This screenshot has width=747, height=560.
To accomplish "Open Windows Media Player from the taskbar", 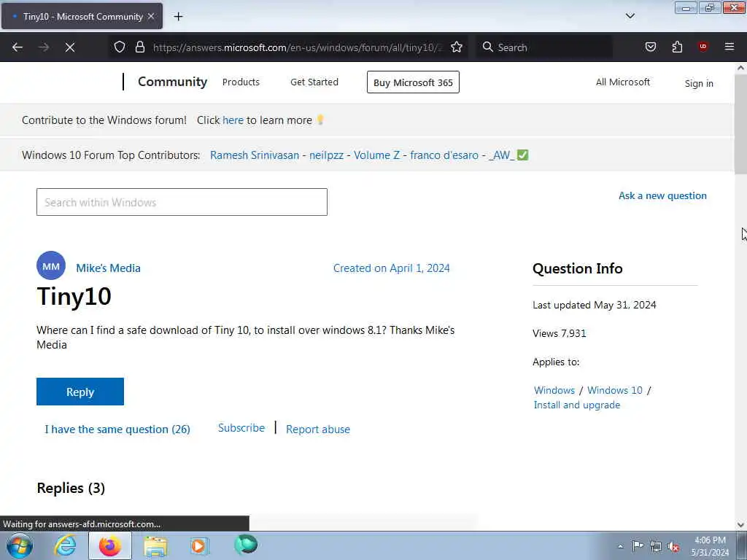I will (199, 545).
